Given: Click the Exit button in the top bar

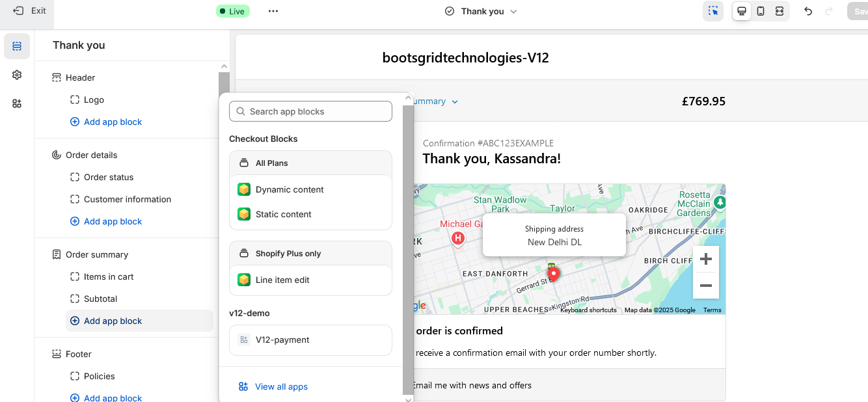Looking at the screenshot, I should (30, 11).
